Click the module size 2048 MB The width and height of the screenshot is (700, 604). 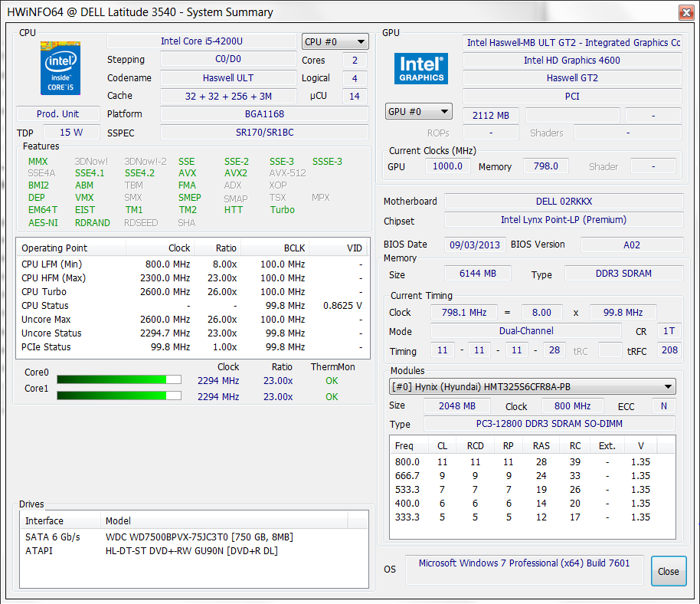(457, 405)
